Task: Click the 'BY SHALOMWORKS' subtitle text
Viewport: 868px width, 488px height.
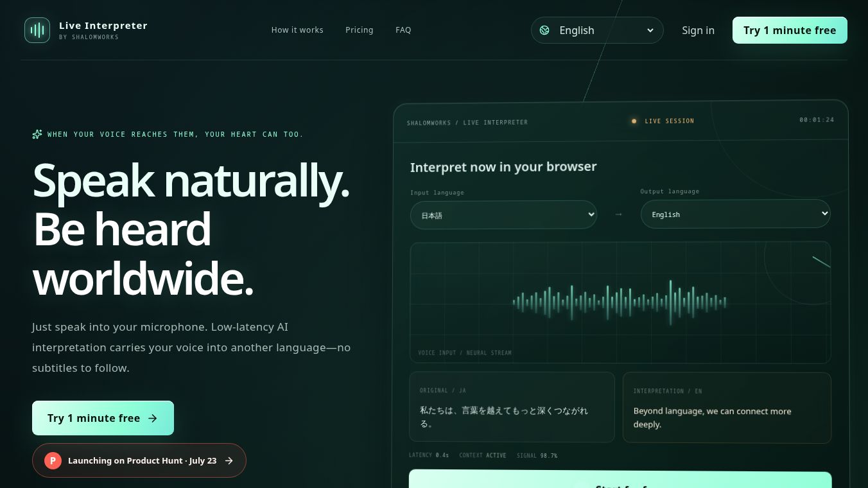Action: [x=89, y=37]
